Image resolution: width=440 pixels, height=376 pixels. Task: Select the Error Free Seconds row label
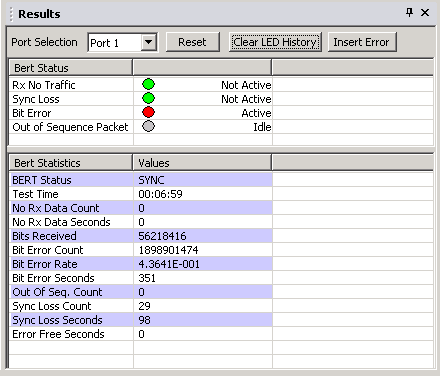coord(58,334)
